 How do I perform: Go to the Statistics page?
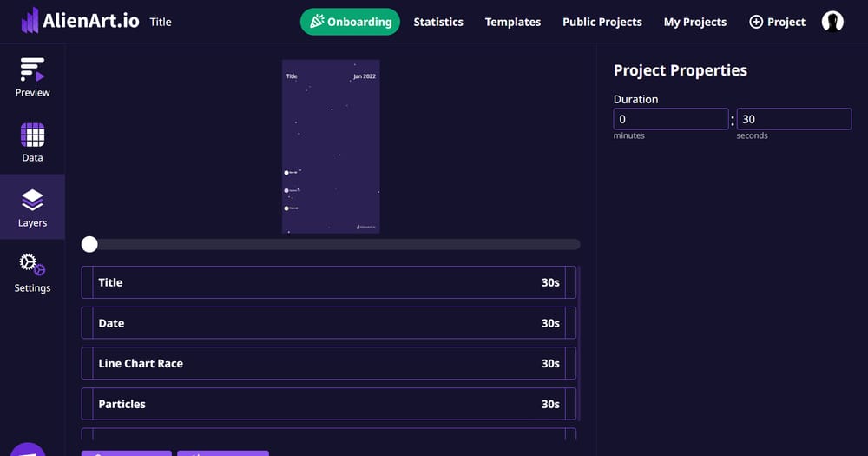tap(438, 22)
